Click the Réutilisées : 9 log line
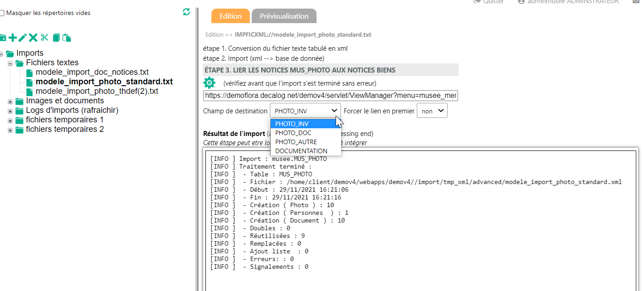Viewport: 644px width, 291px height. [258, 236]
